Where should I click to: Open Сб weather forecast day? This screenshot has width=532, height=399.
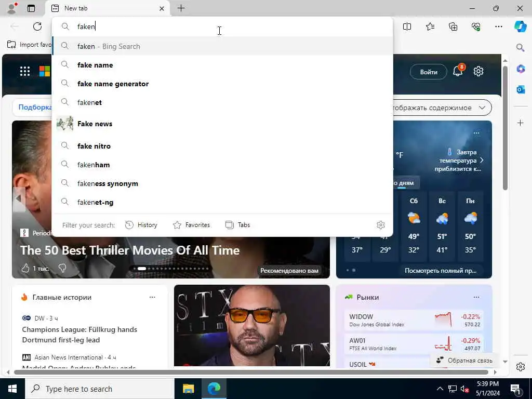click(414, 226)
